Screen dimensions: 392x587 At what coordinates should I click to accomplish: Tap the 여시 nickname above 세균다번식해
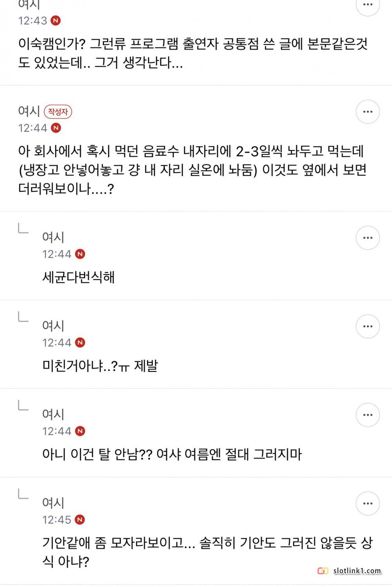coord(53,237)
